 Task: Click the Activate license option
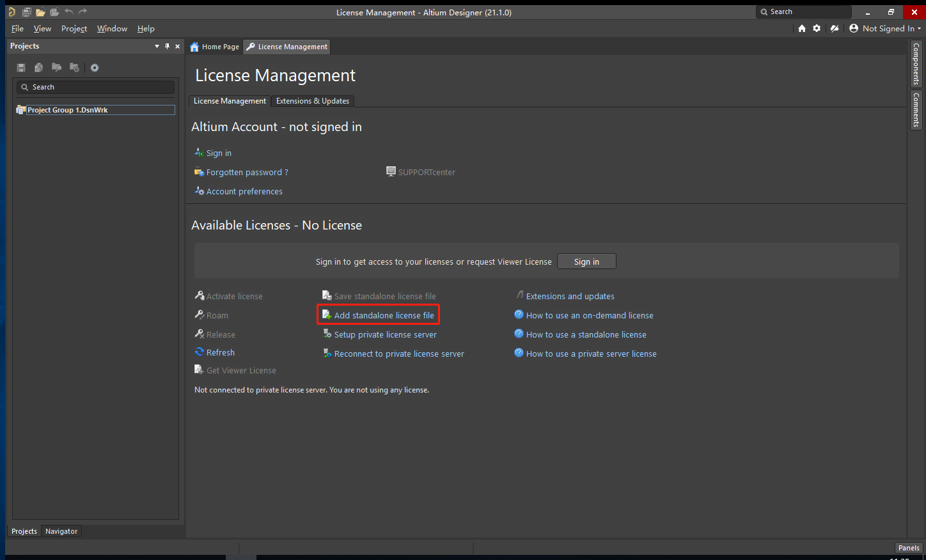pyautogui.click(x=228, y=296)
